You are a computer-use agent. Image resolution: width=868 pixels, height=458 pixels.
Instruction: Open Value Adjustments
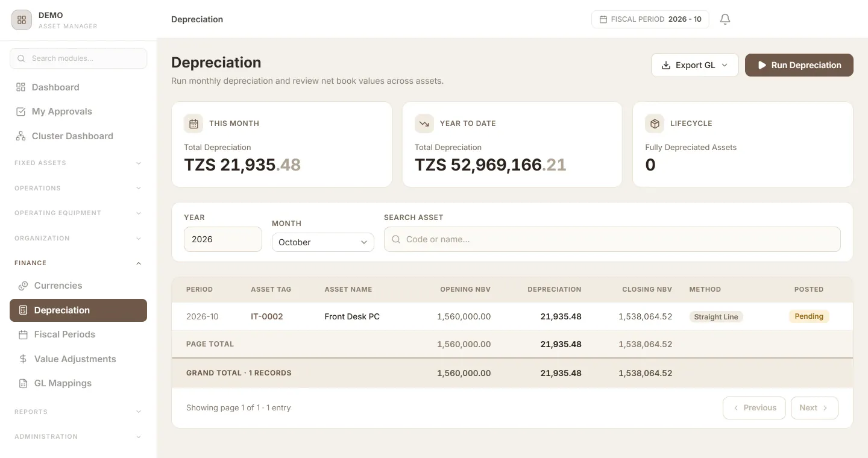(x=78, y=359)
